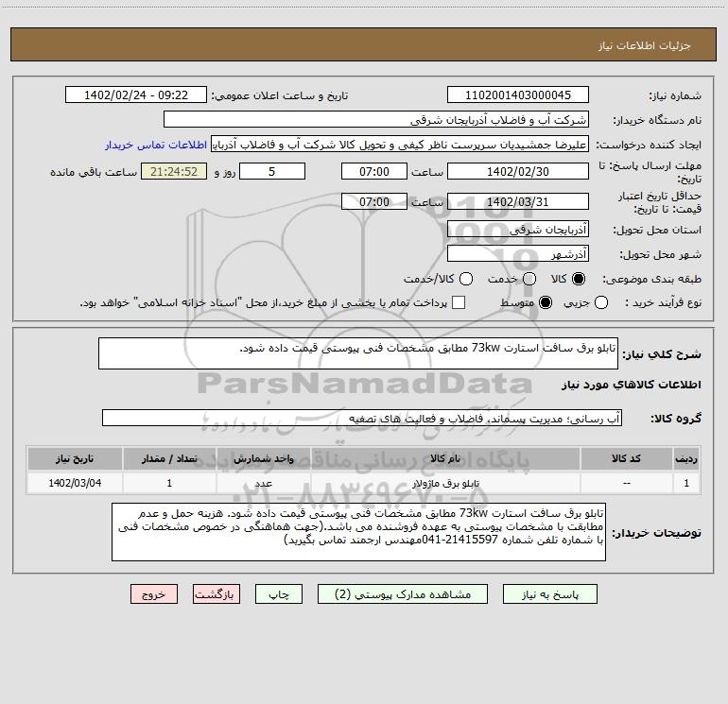Click the 07:00 time field beside 1402/02/30
The height and width of the screenshot is (704, 728).
coord(374,172)
